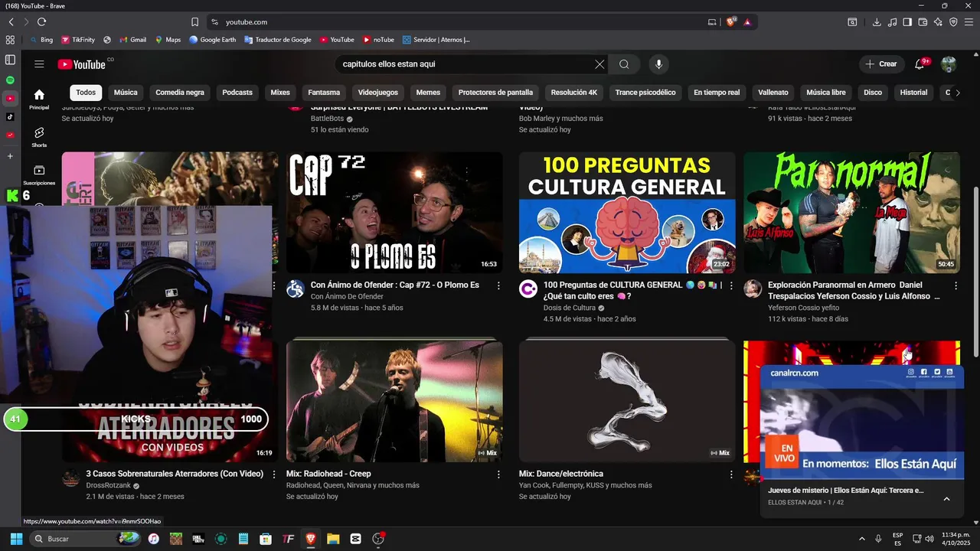Expand the Jueves de misterio playlist panel
The height and width of the screenshot is (551, 980).
tap(946, 499)
